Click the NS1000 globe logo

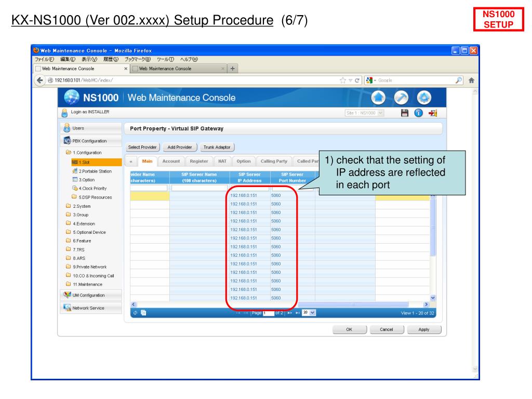pyautogui.click(x=72, y=97)
